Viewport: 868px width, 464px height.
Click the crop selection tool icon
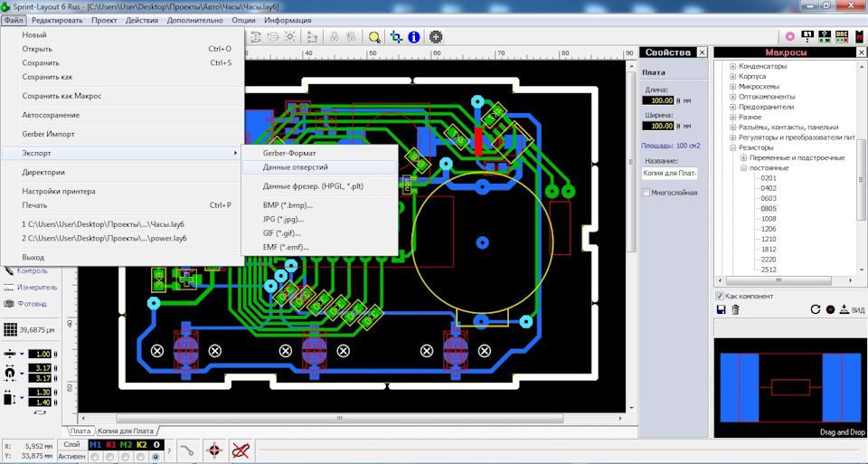pos(396,37)
